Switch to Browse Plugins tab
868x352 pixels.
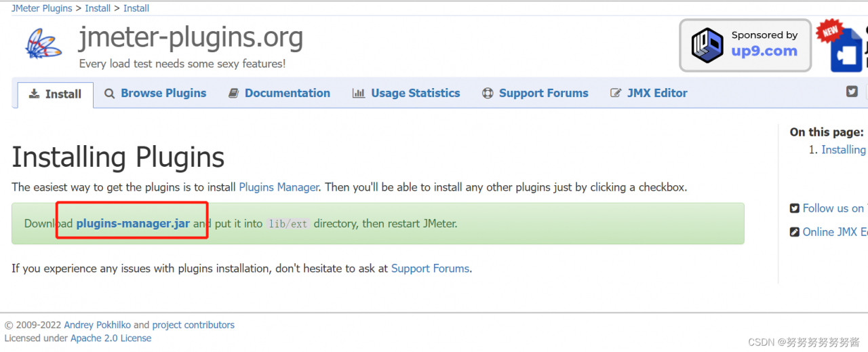pos(155,94)
